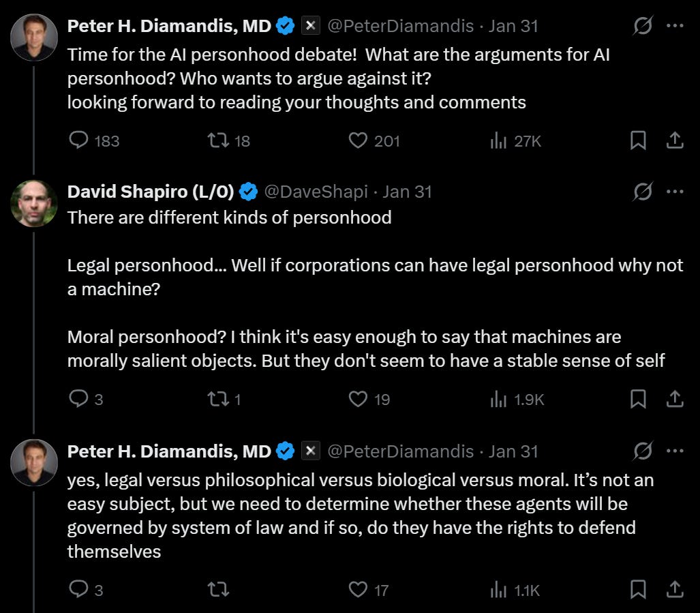Open Grok actions on the first tweet
The height and width of the screenshot is (613, 700).
tap(641, 25)
